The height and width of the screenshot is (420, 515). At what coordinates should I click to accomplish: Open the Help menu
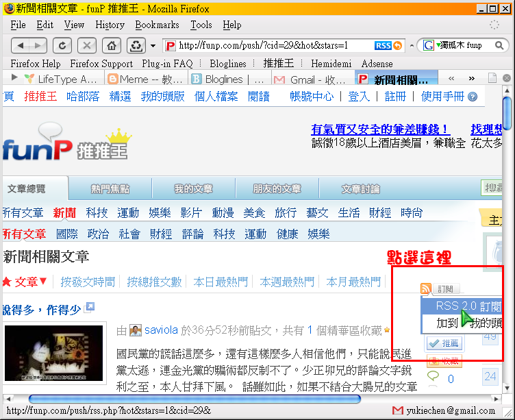click(x=232, y=25)
